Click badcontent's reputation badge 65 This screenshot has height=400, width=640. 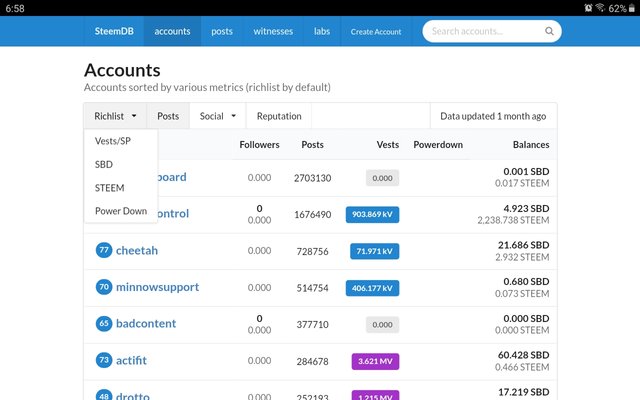pos(104,324)
